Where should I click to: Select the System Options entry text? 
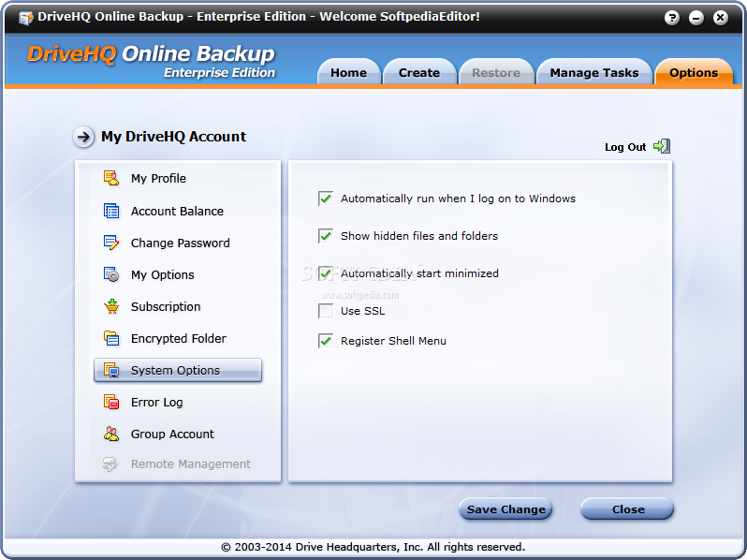(175, 370)
